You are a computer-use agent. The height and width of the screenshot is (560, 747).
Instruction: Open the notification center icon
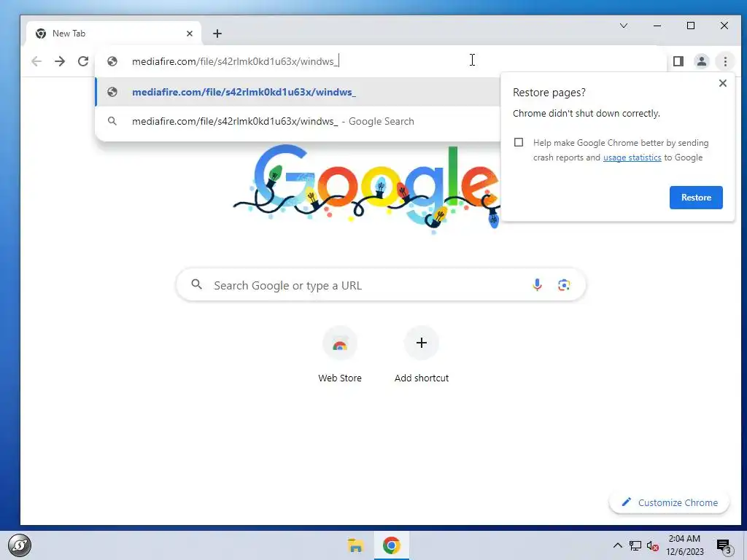pos(724,546)
